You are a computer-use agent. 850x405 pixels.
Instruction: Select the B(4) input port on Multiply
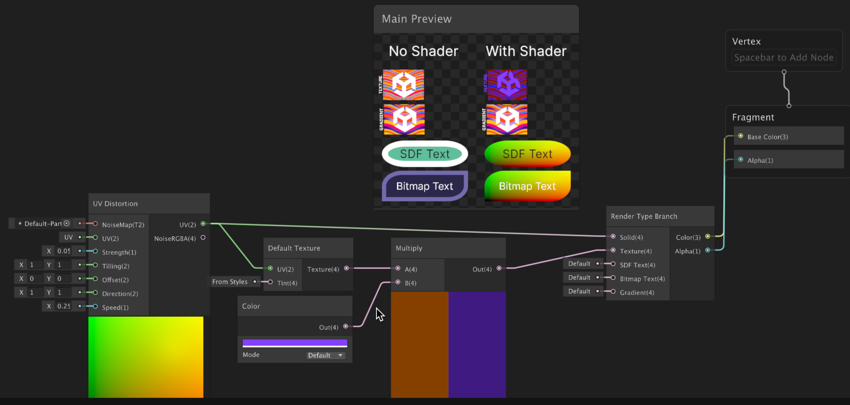click(398, 283)
